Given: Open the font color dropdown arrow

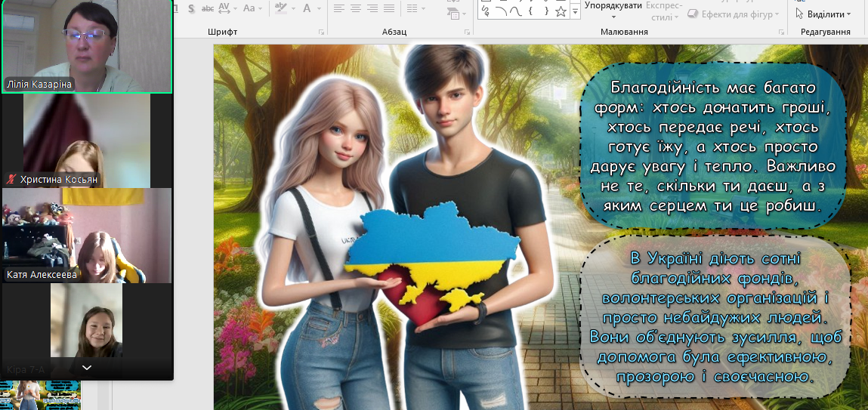Looking at the screenshot, I should (x=320, y=9).
